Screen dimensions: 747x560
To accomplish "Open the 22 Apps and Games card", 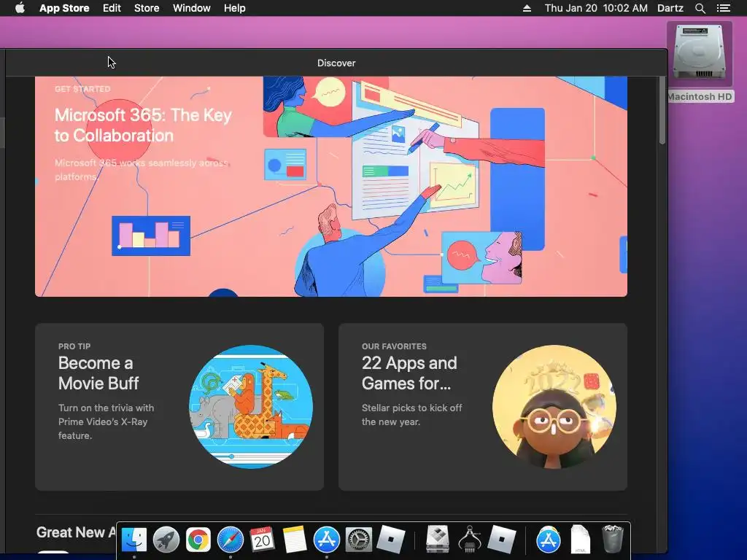I will [x=483, y=407].
